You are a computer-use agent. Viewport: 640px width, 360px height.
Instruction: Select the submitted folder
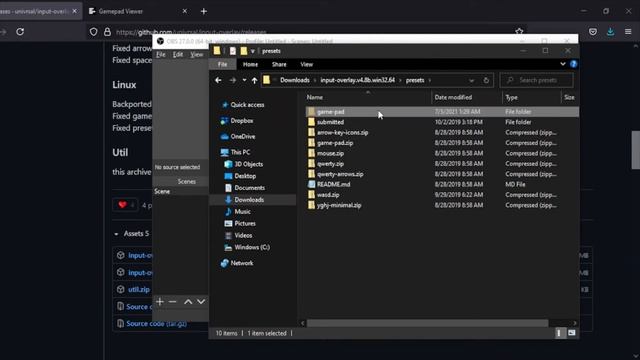coord(330,122)
